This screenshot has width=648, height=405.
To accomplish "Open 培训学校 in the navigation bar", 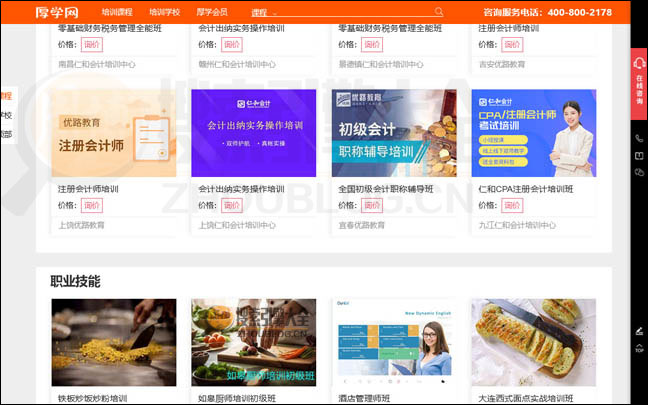I will (x=164, y=12).
